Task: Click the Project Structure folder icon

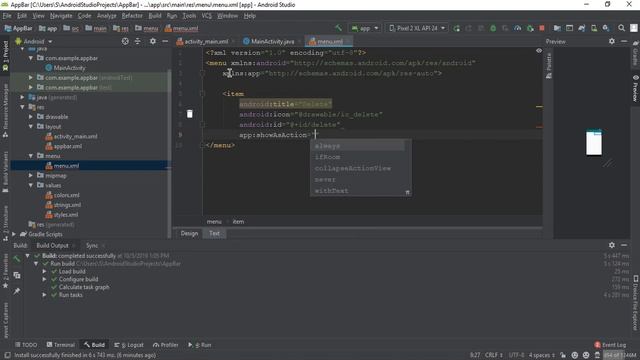Action: (x=557, y=28)
